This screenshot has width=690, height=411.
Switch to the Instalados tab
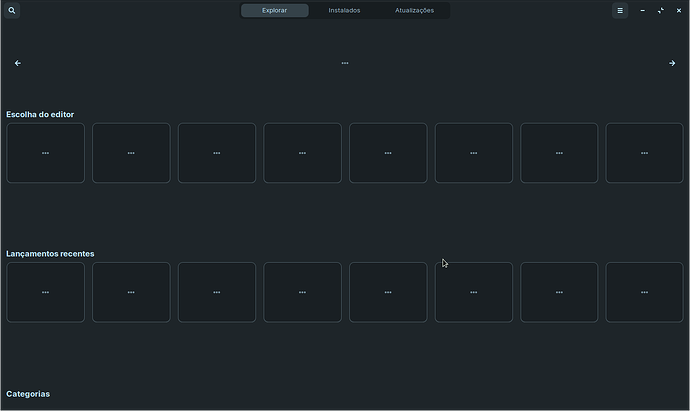pyautogui.click(x=344, y=10)
